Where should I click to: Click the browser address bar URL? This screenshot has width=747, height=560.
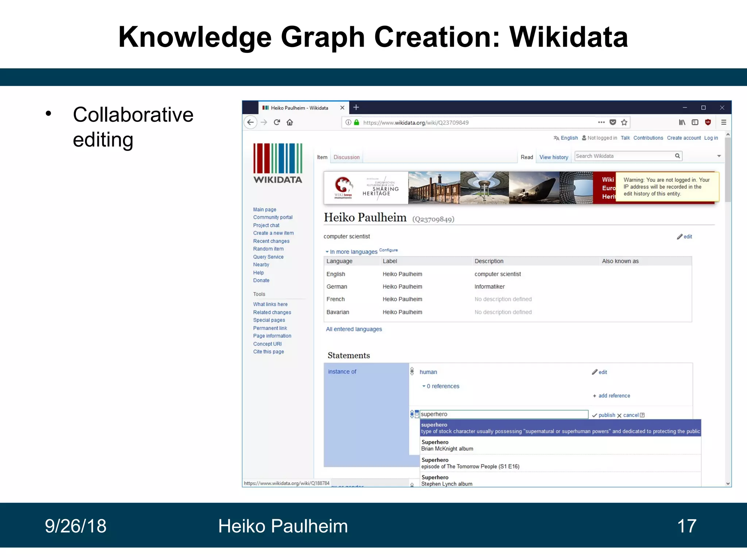click(416, 122)
